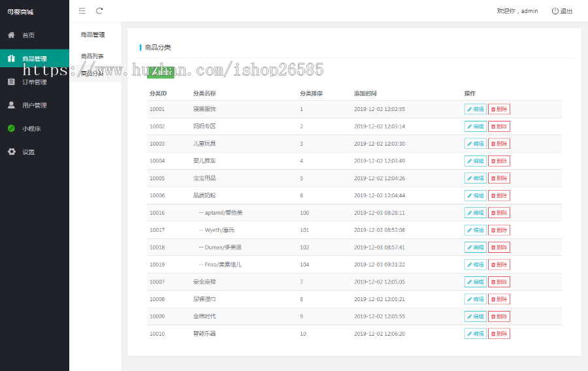
Task: Click the settings gear icon
Action: click(x=12, y=152)
